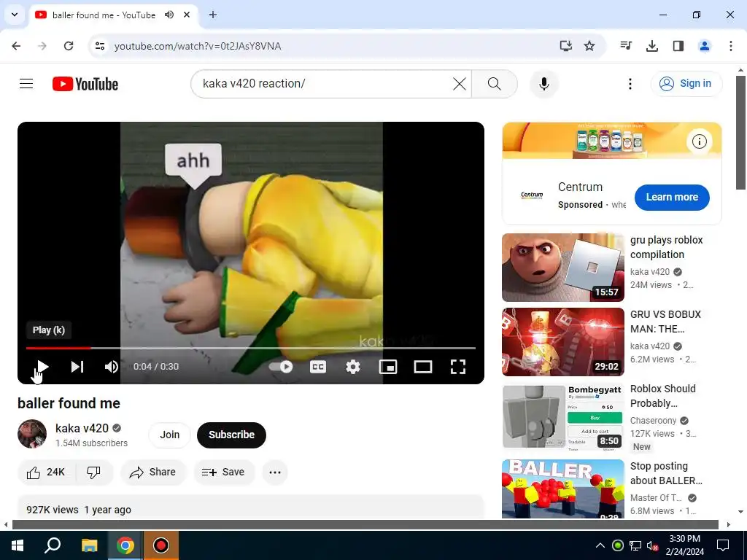View site information icon in address bar
Screen dimensions: 747x560
99,46
